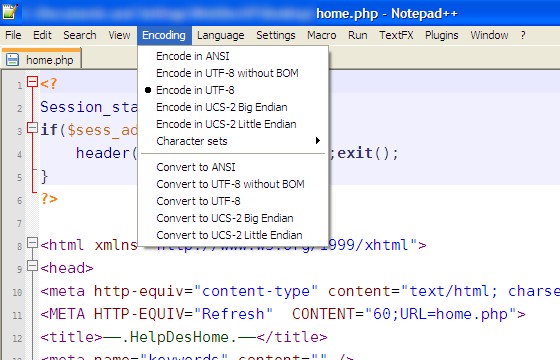Open the TextFX menu

pyautogui.click(x=396, y=35)
